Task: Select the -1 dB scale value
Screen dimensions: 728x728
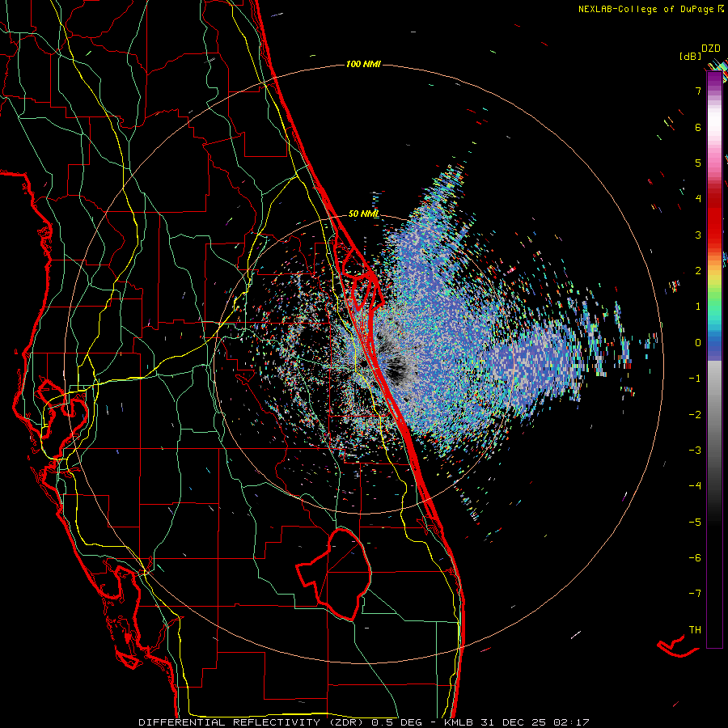Action: point(695,379)
